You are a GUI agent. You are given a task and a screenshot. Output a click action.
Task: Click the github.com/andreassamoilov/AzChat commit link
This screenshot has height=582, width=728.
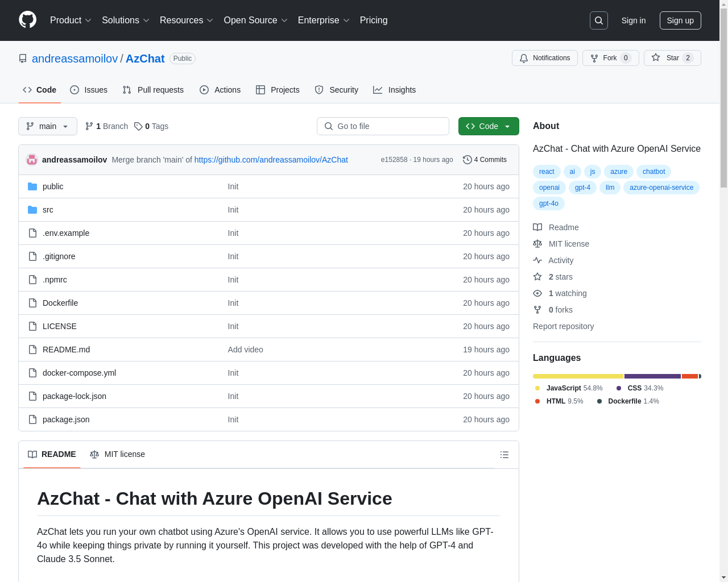pos(271,160)
